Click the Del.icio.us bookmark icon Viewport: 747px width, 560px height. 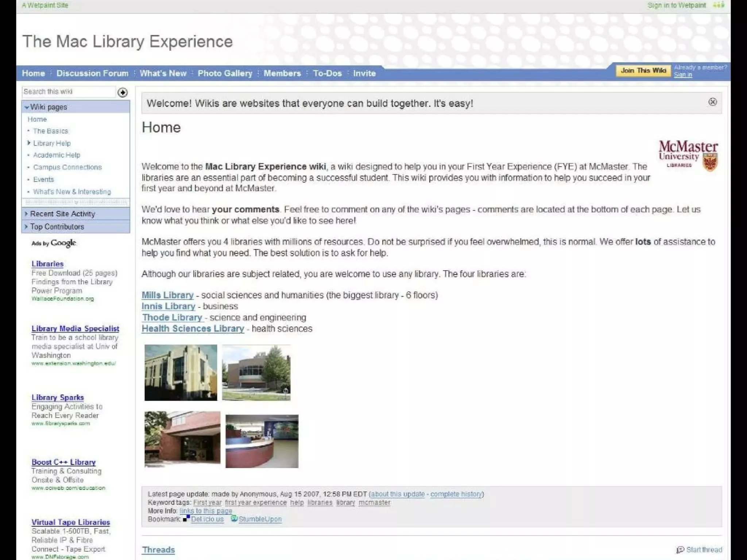point(186,518)
